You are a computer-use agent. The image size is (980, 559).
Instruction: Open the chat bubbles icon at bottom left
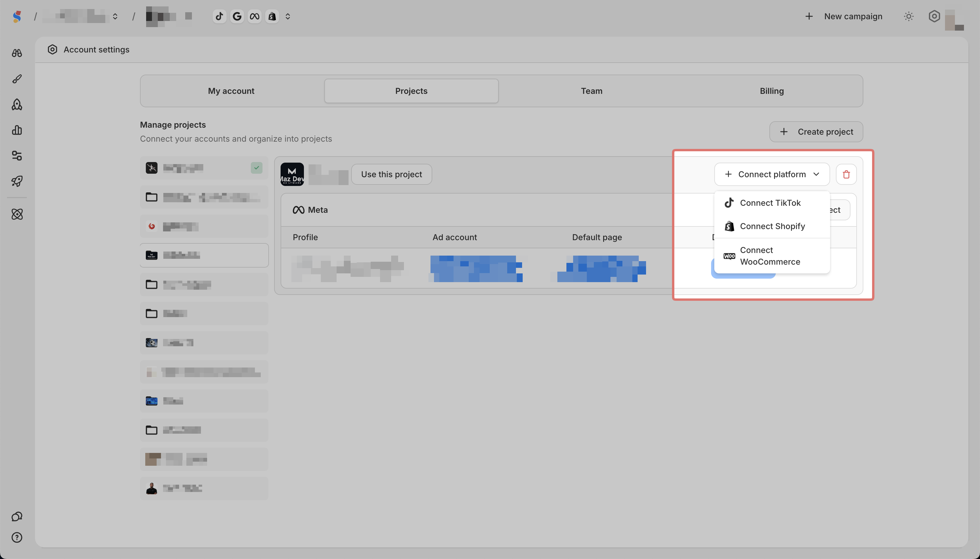(x=17, y=516)
